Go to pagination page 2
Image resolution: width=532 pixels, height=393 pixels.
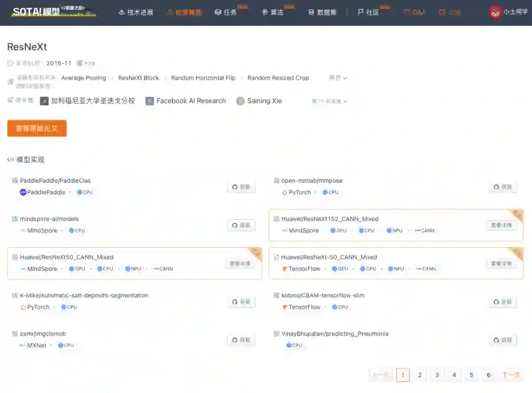pos(420,375)
